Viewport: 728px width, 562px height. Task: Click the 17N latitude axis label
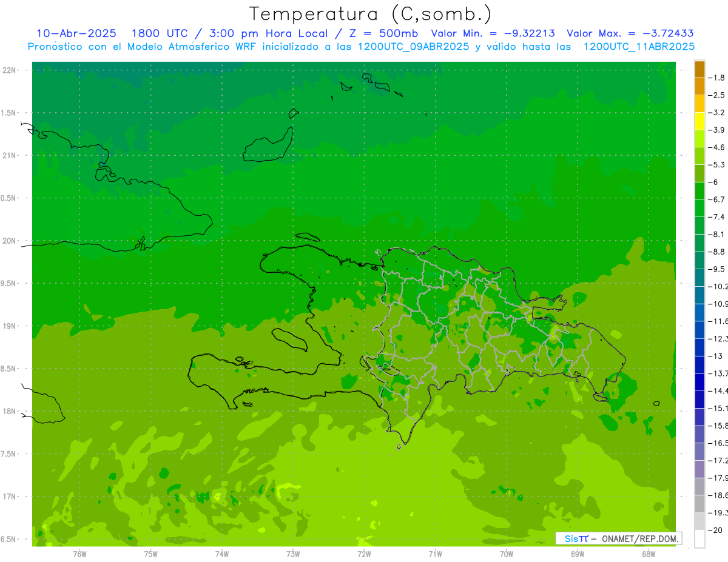pos(9,497)
